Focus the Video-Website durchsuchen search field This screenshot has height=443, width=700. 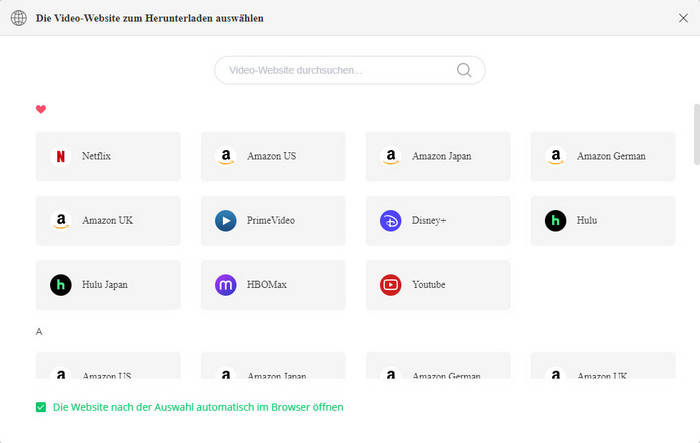coord(350,70)
